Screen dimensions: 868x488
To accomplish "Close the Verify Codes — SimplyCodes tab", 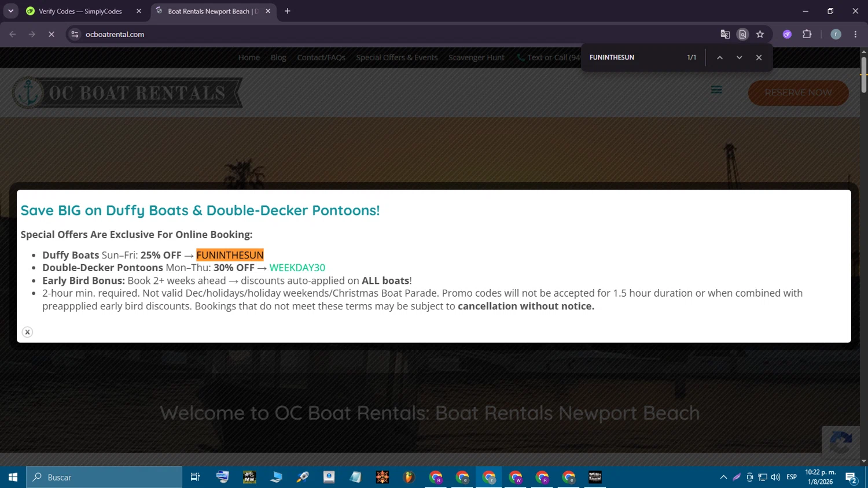I will [x=139, y=11].
